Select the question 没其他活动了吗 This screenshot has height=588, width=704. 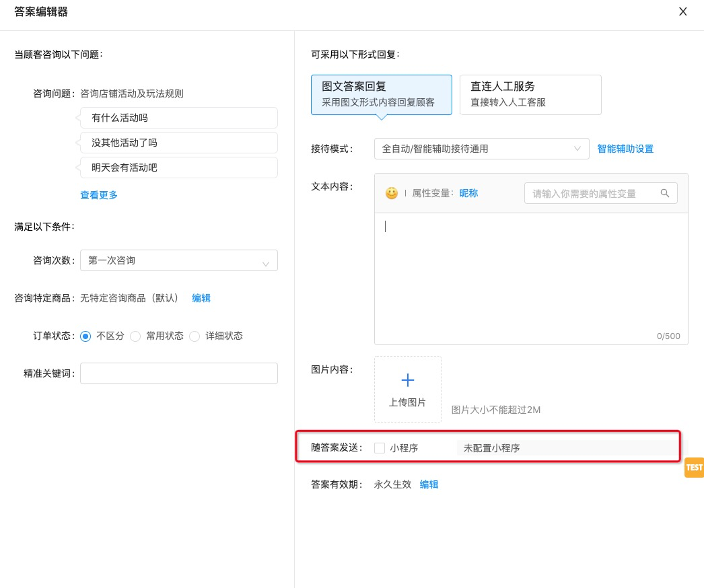[179, 143]
